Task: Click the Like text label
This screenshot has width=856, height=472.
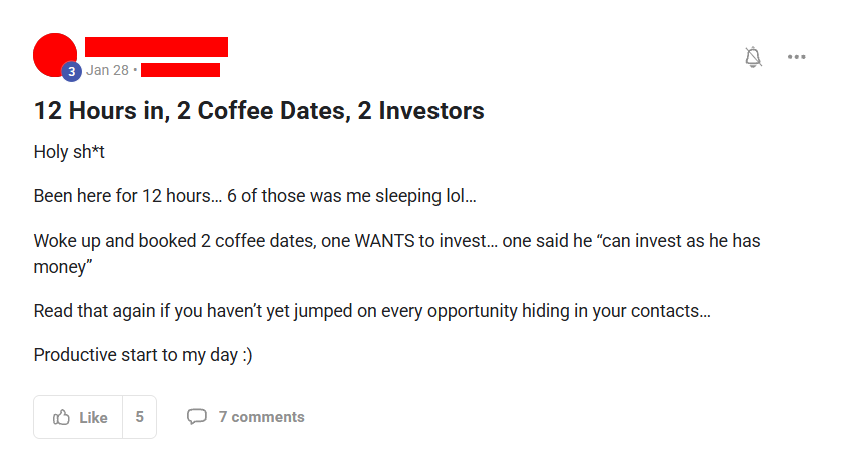Action: pyautogui.click(x=93, y=417)
